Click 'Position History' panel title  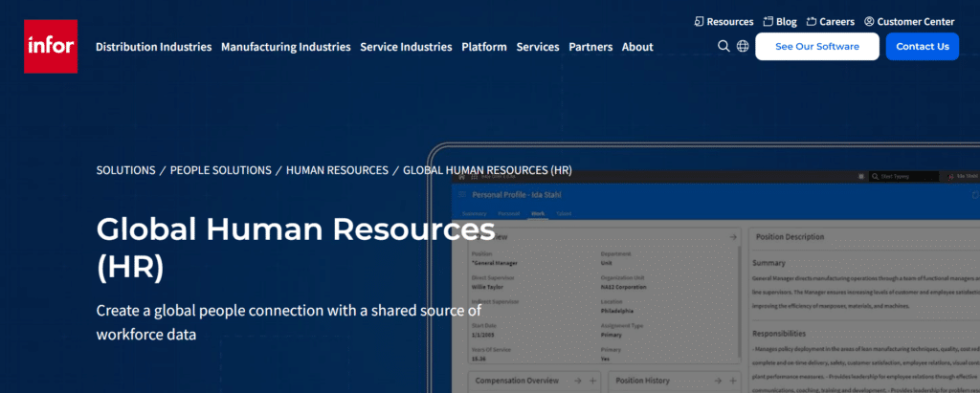pos(642,381)
